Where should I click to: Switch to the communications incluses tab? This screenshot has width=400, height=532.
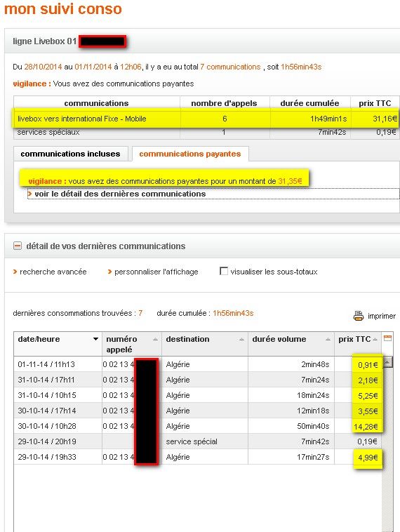(x=71, y=154)
